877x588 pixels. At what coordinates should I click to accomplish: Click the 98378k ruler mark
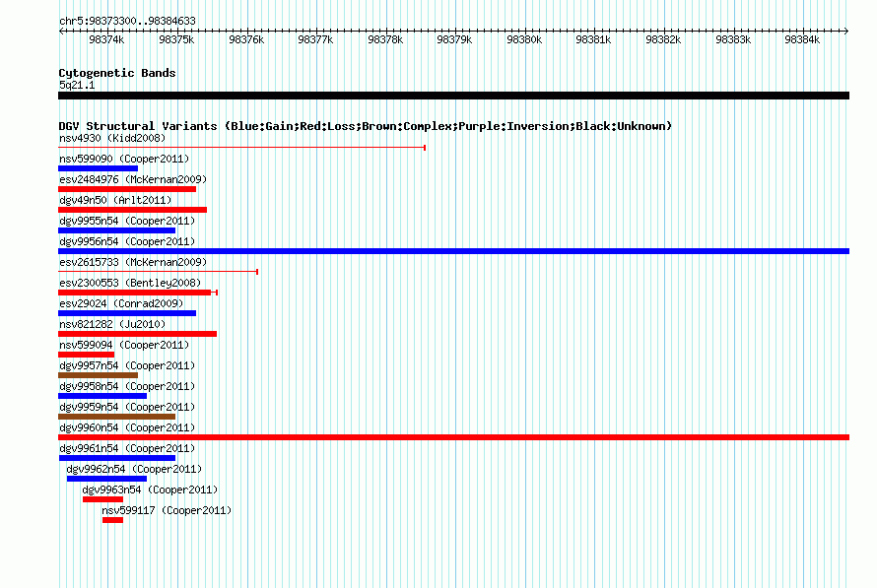coord(385,39)
